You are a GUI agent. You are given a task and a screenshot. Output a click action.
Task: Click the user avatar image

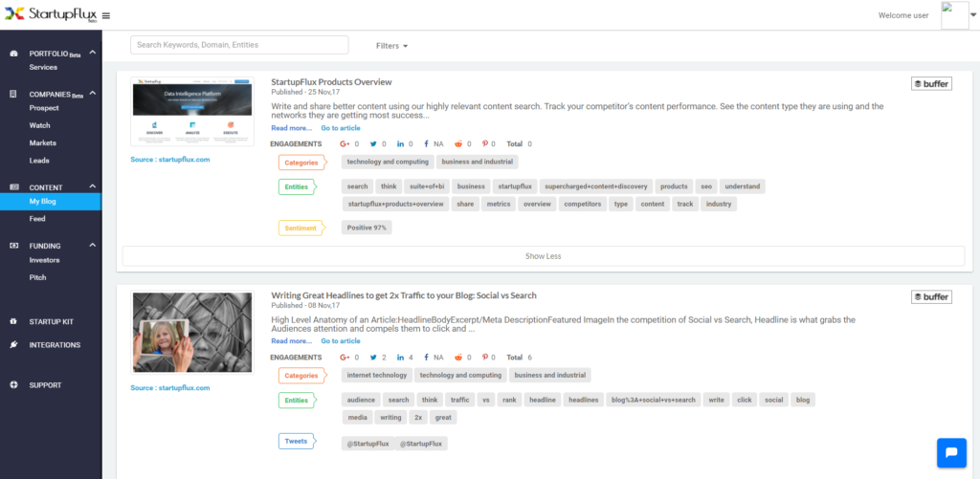pos(955,15)
